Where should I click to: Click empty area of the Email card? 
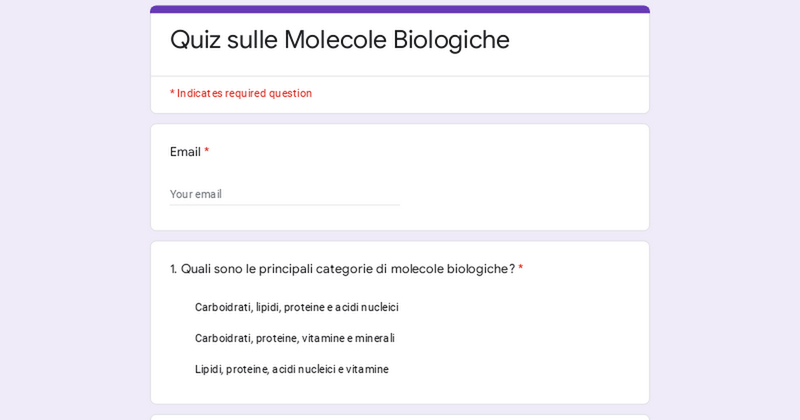click(530, 180)
